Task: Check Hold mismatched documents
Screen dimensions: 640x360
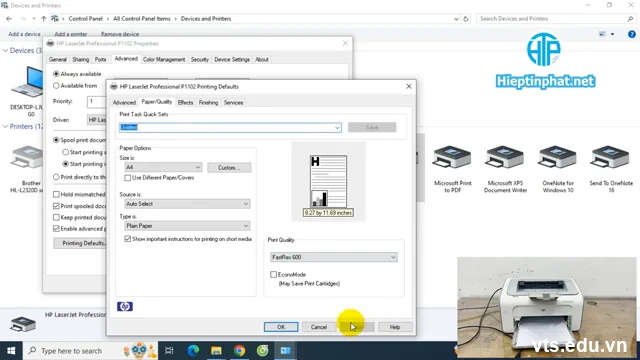Action: point(56,194)
